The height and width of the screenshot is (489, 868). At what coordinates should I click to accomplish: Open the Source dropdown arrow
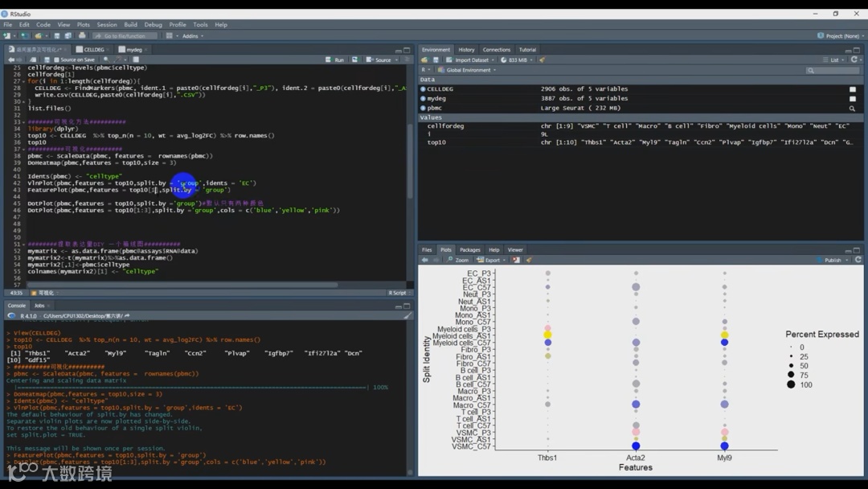pos(397,60)
